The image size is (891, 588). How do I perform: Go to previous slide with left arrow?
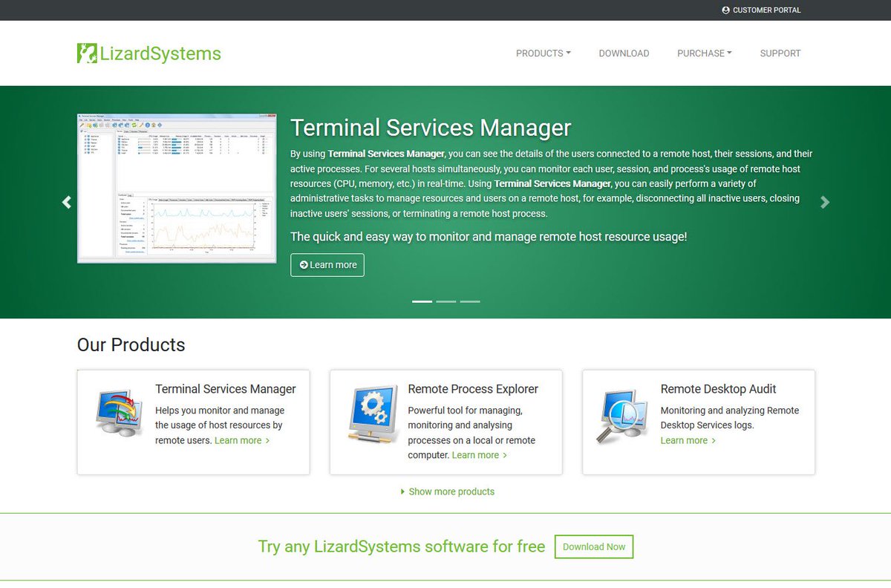[66, 202]
